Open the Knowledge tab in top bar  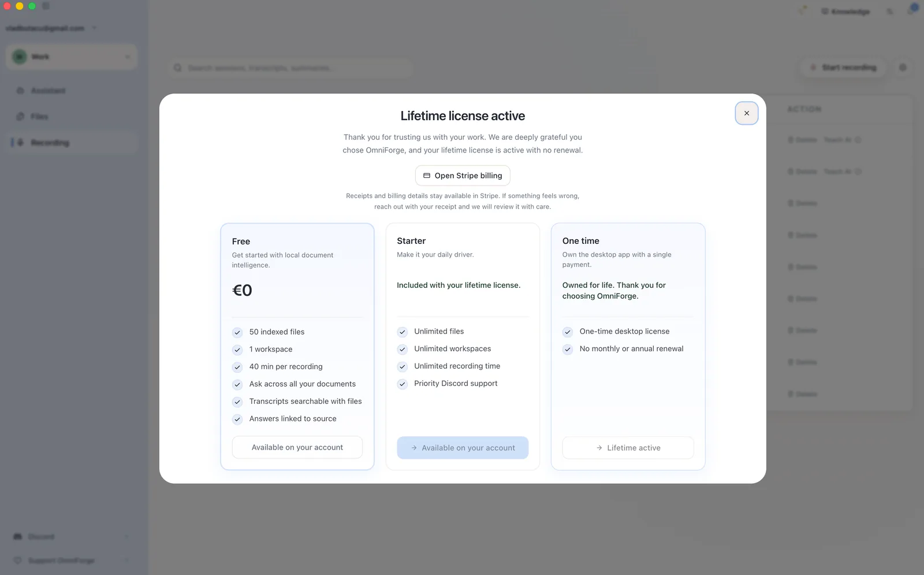point(845,12)
